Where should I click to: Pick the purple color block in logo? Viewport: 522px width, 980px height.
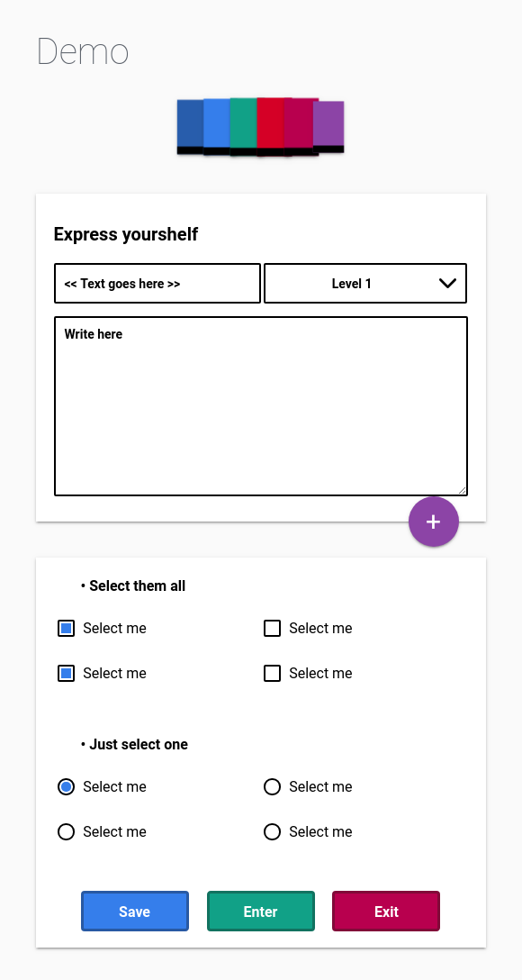click(x=328, y=127)
